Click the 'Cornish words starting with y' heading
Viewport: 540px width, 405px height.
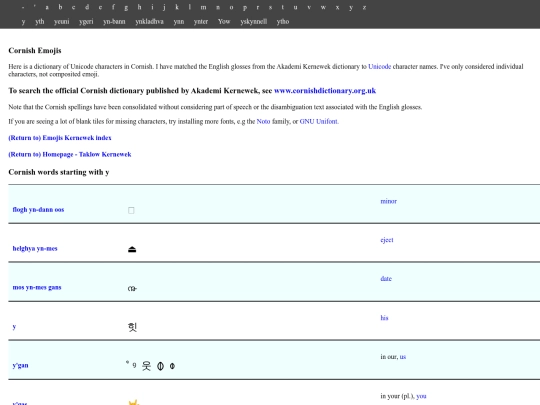59,172
